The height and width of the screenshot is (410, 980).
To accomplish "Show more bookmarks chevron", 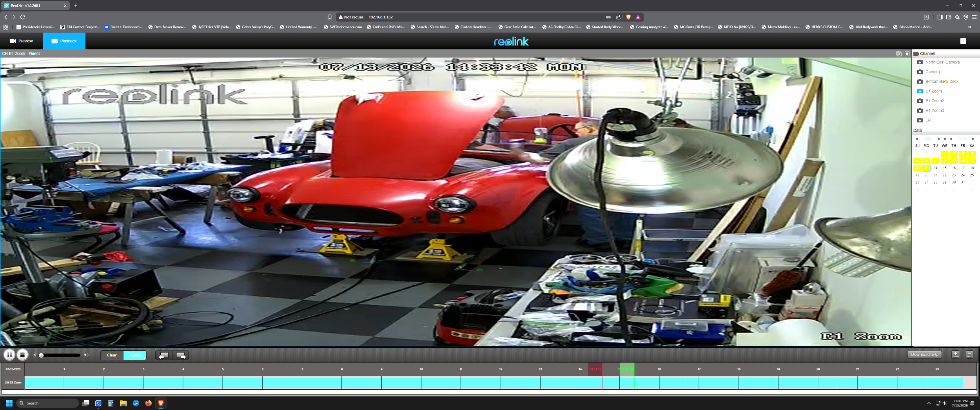I will [x=970, y=27].
